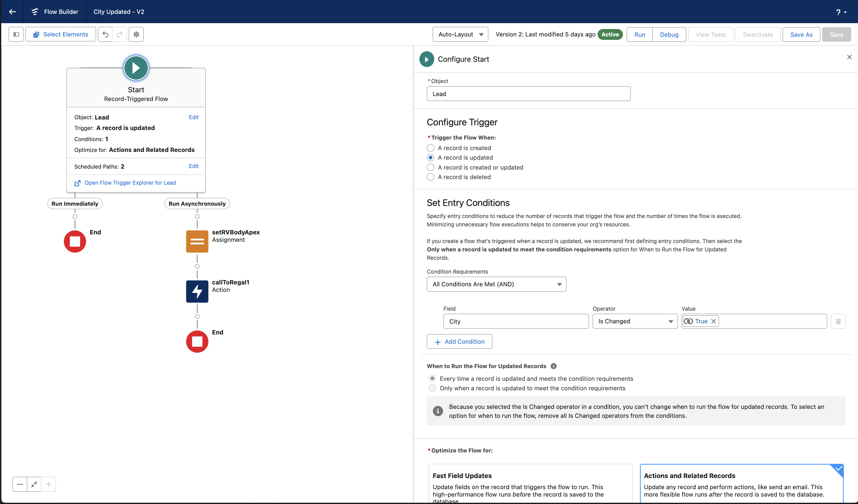Choose the Fast Field Updates option card

click(x=530, y=484)
